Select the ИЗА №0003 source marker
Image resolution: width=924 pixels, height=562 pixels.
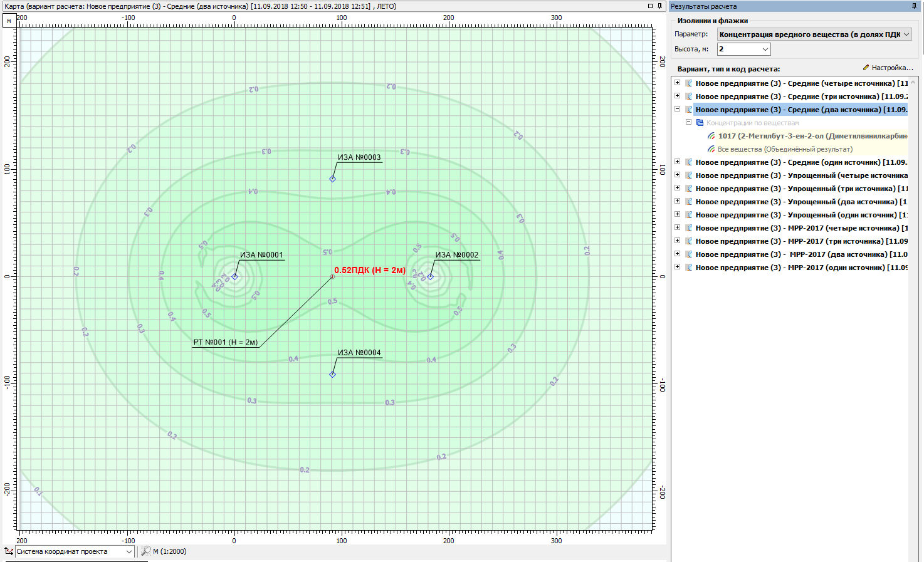click(x=333, y=179)
